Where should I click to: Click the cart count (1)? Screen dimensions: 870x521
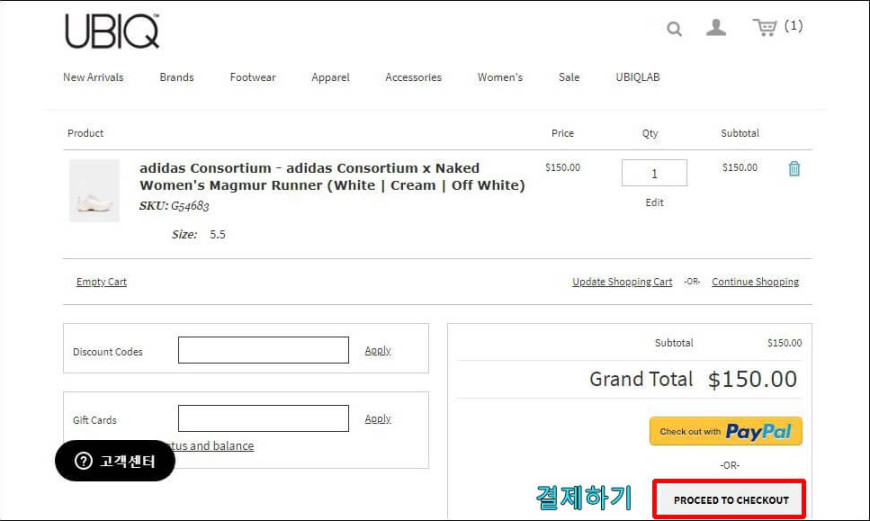[x=793, y=26]
